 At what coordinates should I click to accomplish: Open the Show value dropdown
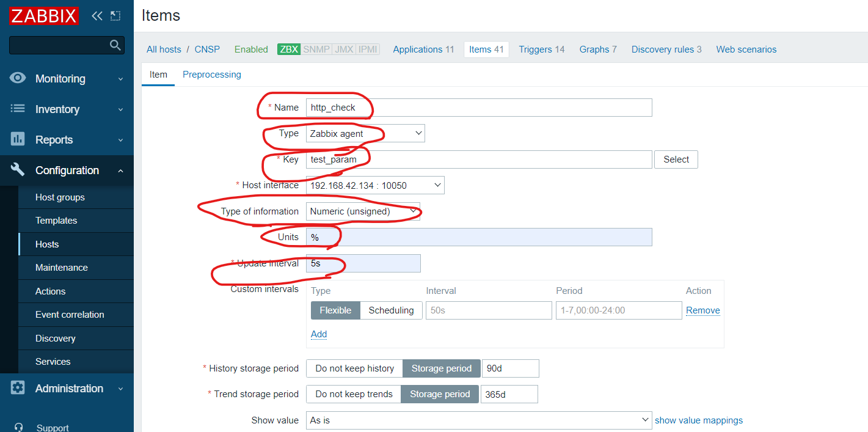(x=479, y=420)
